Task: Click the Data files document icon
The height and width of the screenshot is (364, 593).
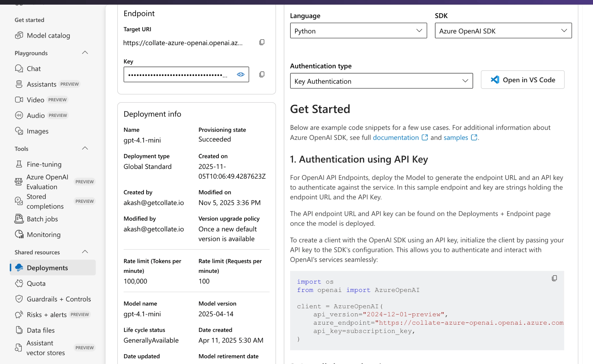Action: (19, 330)
